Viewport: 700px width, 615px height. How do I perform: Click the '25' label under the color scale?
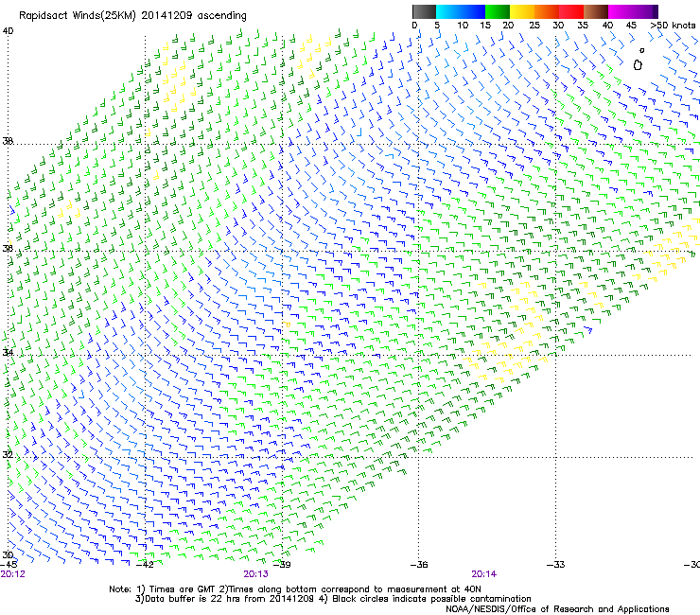(534, 26)
